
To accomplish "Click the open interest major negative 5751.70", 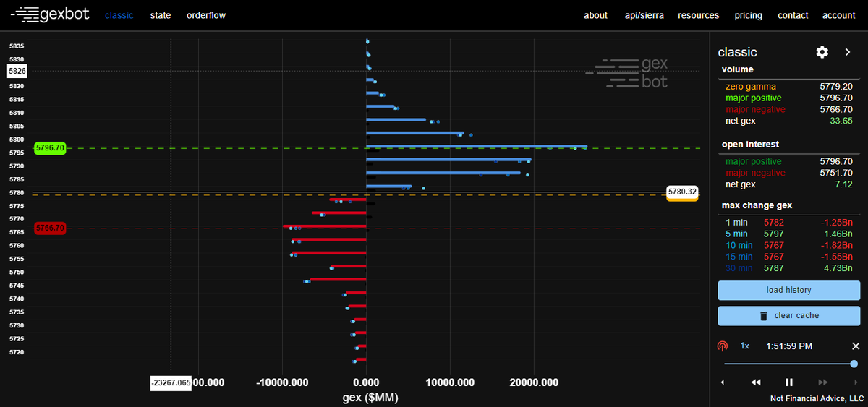I will pyautogui.click(x=835, y=173).
